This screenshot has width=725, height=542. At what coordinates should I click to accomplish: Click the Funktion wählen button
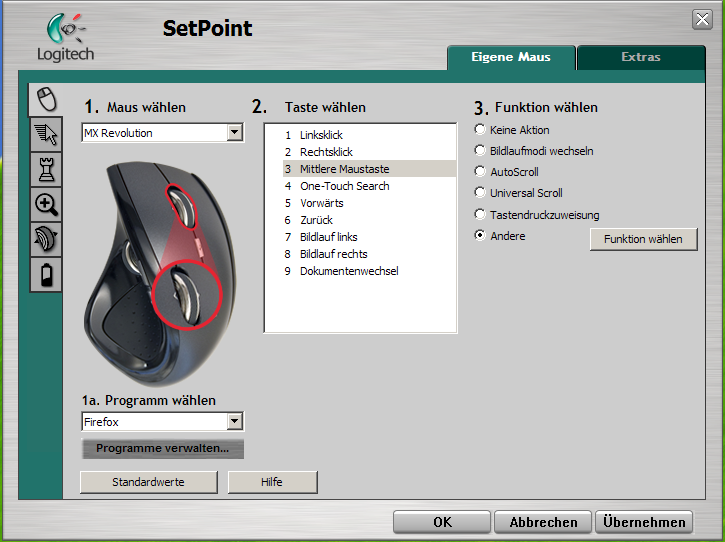(643, 239)
